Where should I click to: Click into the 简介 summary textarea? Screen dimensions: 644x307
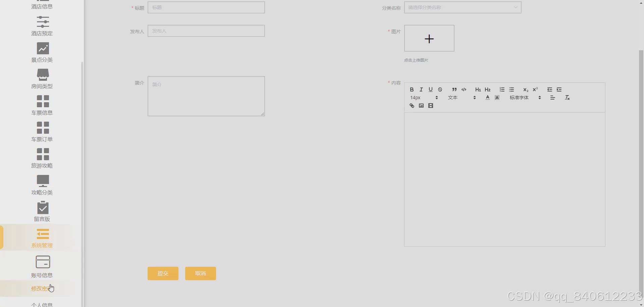(x=206, y=96)
